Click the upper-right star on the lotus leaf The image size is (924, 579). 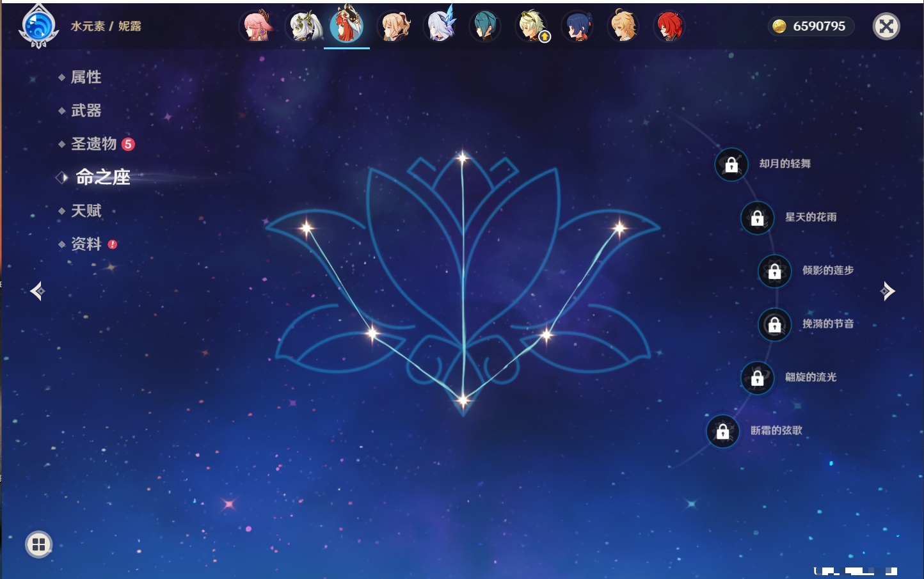pyautogui.click(x=619, y=228)
